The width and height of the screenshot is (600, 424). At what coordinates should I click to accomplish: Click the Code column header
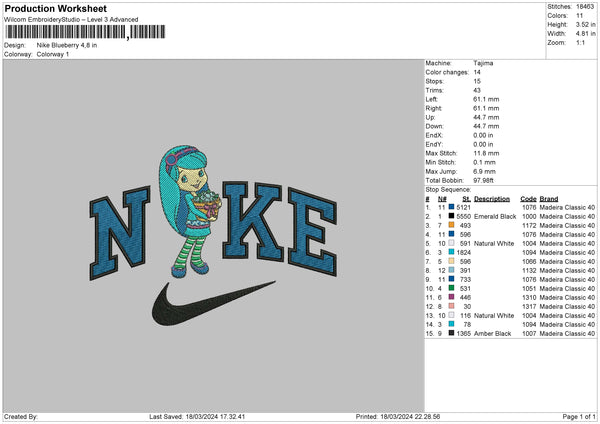coord(528,199)
